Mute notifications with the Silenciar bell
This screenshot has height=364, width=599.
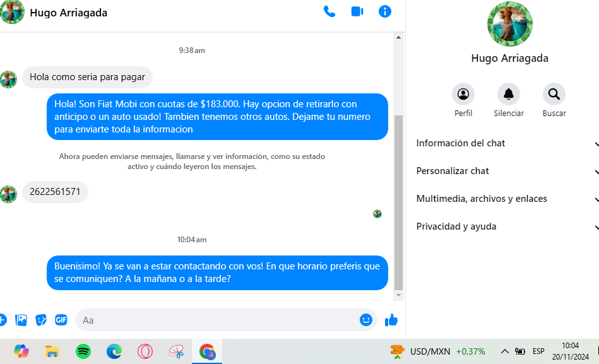[x=508, y=95]
